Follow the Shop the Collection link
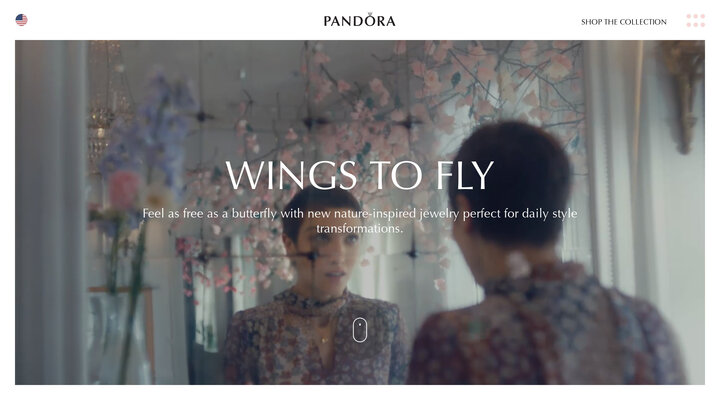The image size is (720, 400). (624, 22)
